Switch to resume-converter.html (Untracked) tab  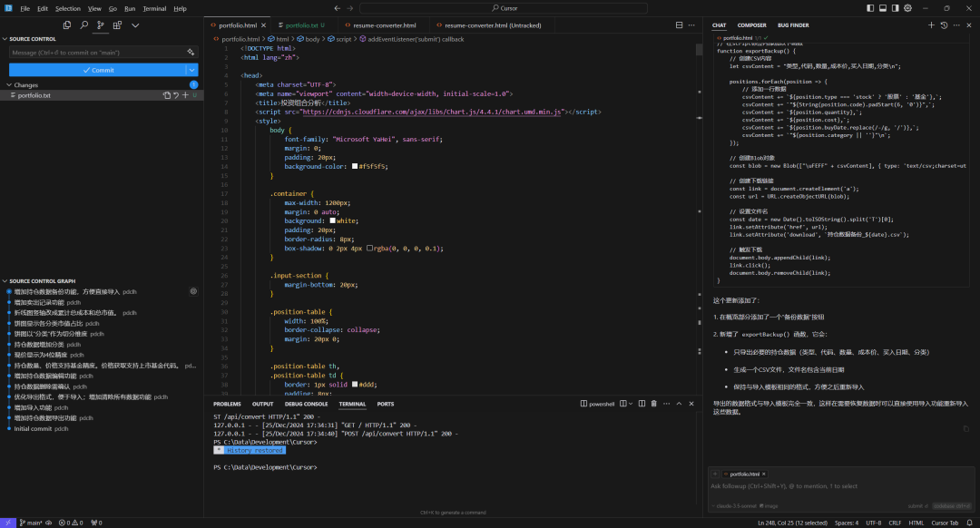[x=493, y=25]
